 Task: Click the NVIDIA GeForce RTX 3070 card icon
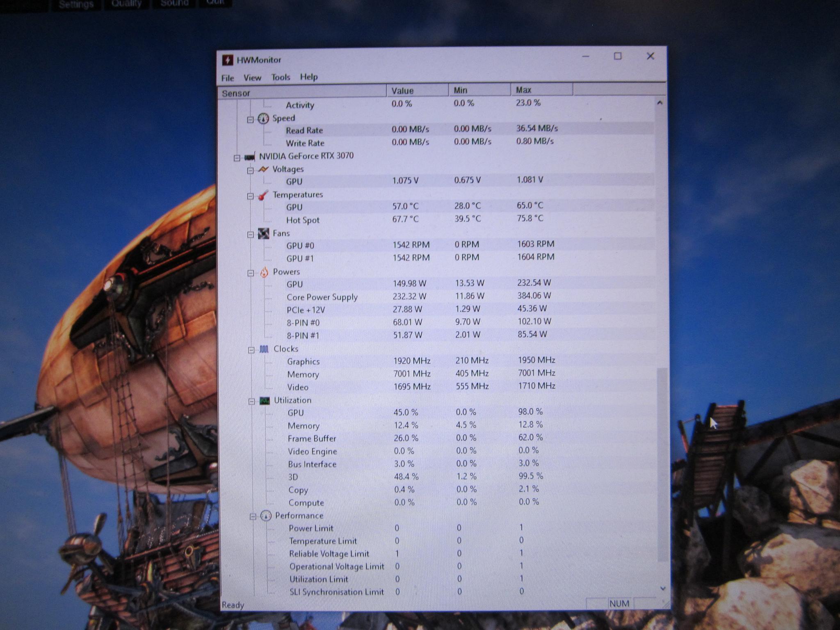[249, 157]
